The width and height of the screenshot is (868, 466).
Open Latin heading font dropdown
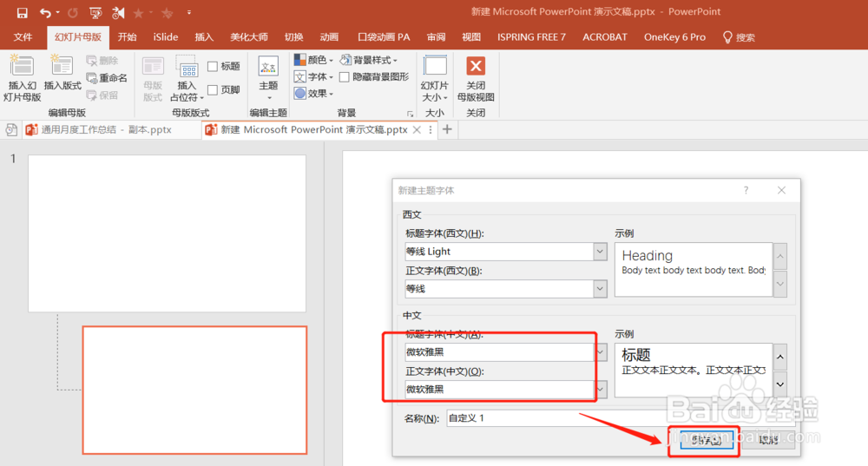600,252
